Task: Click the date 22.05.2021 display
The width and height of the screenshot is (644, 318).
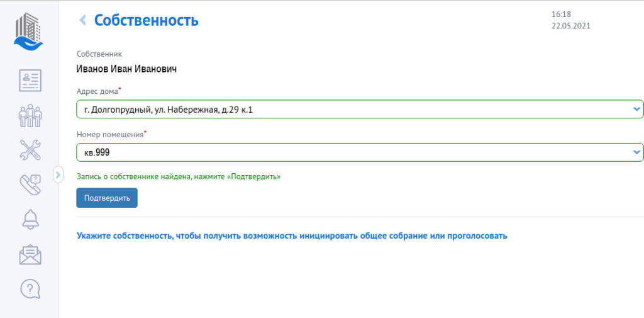Action: point(570,26)
